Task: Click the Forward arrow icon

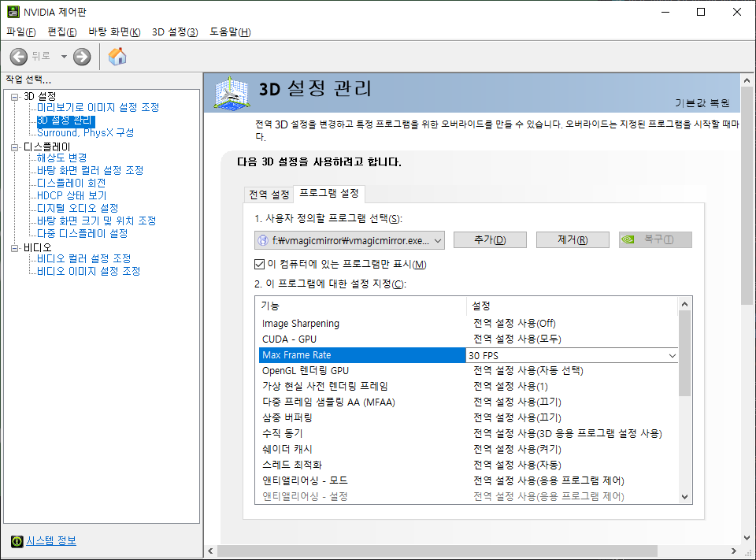Action: (x=82, y=57)
